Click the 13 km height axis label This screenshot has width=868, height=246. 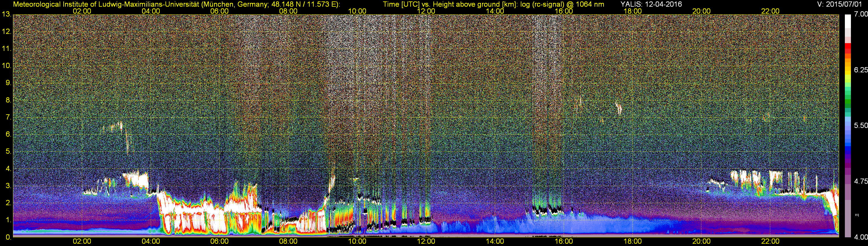[x=6, y=14]
